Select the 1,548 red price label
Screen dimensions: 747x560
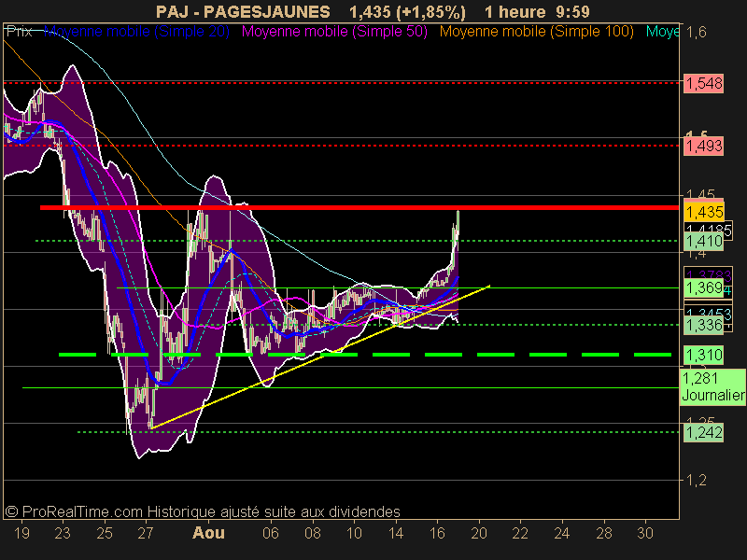click(704, 83)
